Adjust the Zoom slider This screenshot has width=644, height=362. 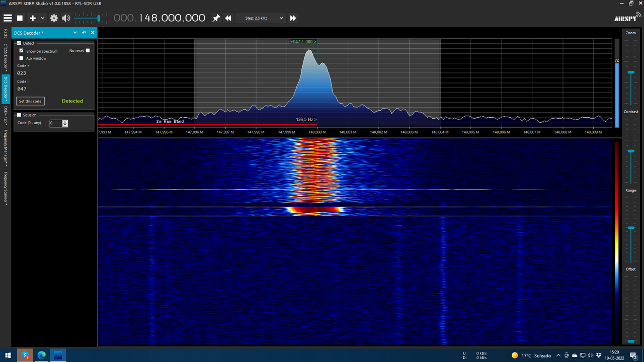tap(631, 73)
